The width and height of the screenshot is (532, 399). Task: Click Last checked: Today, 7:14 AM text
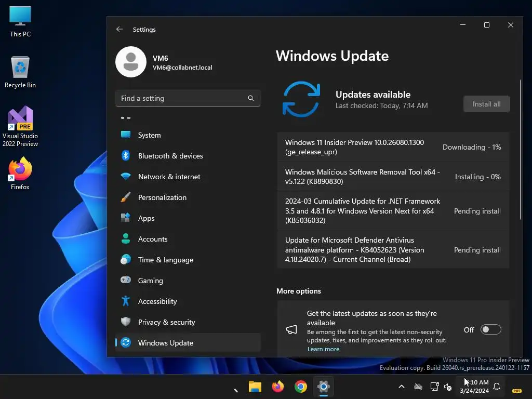click(382, 105)
